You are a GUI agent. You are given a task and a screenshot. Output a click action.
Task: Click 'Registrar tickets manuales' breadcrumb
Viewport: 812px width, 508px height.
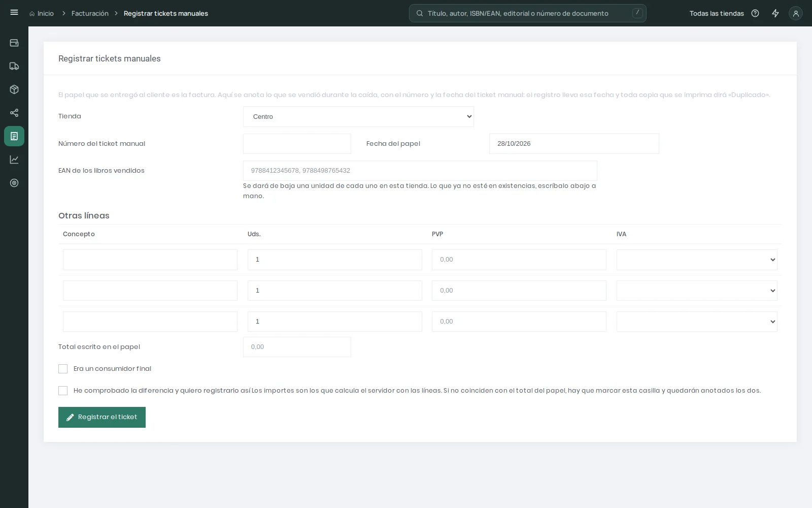[166, 14]
